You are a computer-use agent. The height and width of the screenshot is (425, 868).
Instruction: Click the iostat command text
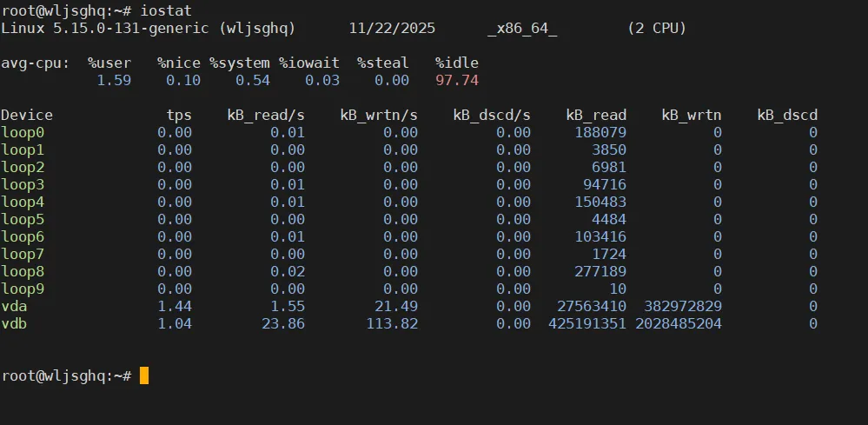166,10
